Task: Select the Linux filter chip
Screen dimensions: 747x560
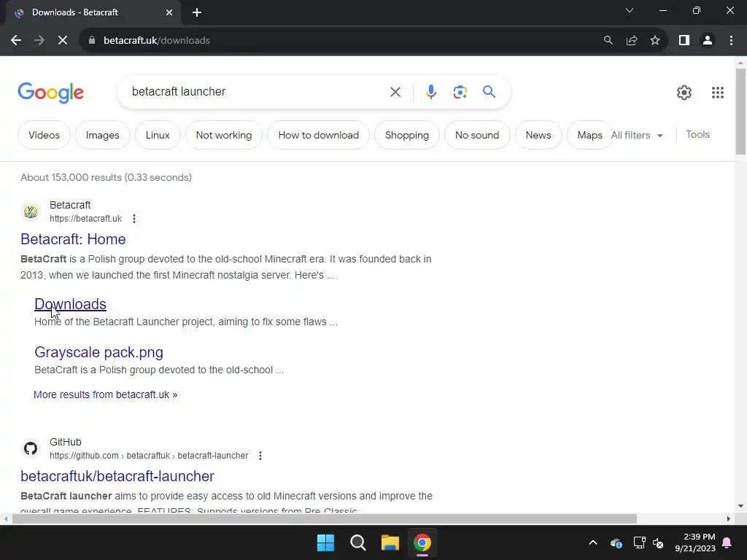Action: [158, 135]
